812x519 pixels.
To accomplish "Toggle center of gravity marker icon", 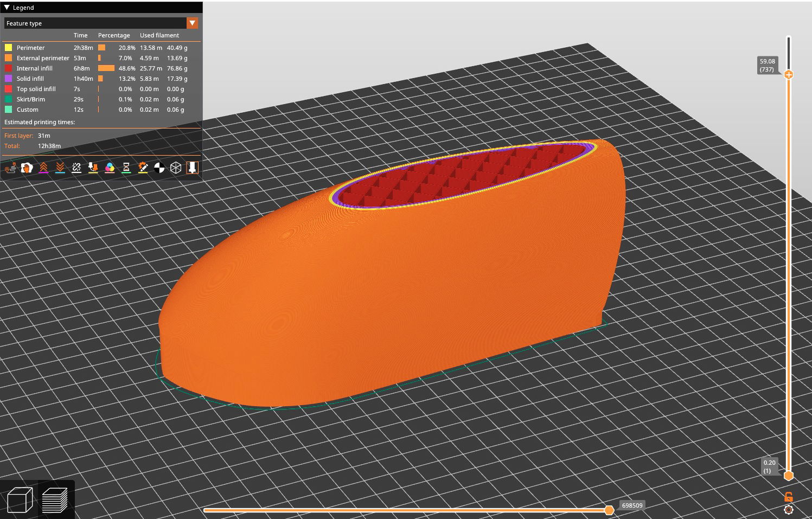I will [x=159, y=168].
